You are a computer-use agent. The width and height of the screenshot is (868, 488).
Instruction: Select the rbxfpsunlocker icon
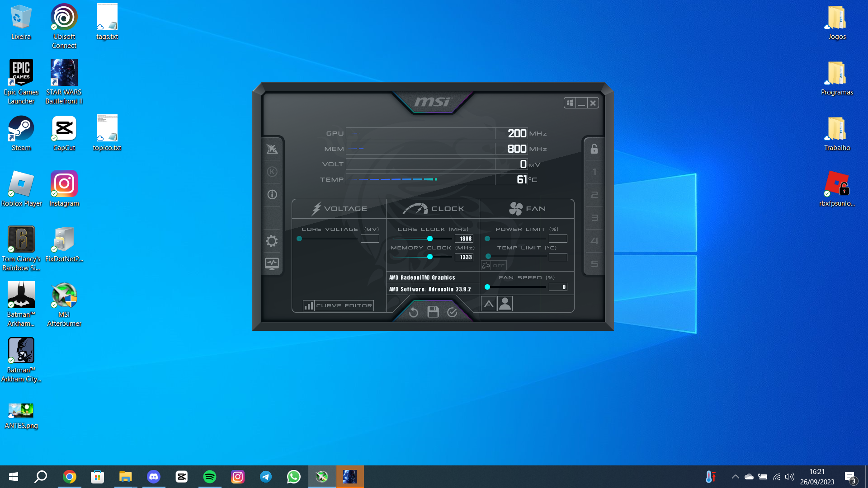coord(837,189)
